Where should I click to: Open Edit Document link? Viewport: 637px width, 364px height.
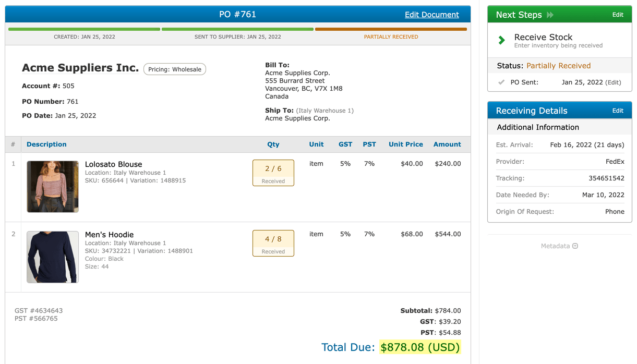point(432,15)
